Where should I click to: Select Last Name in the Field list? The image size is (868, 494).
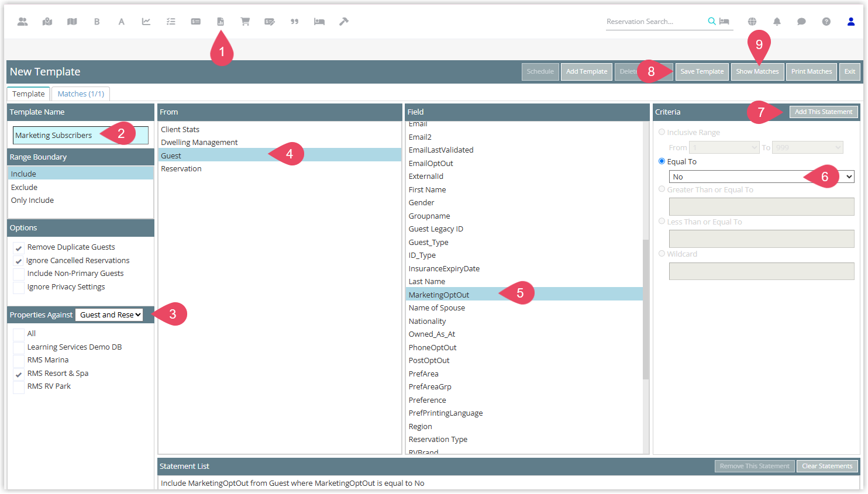tap(524, 281)
